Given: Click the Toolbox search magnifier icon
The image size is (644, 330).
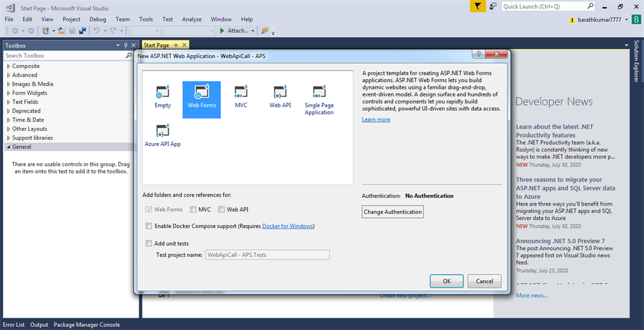Looking at the screenshot, I should [x=129, y=55].
